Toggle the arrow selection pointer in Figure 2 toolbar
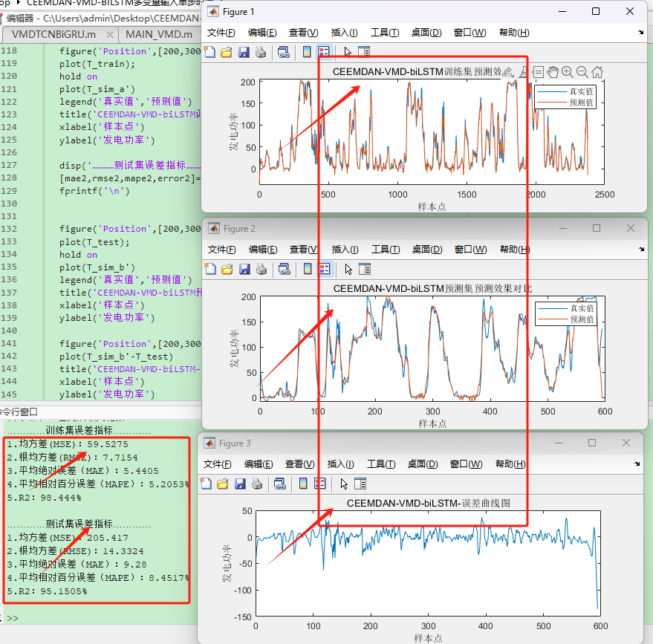 pos(348,269)
